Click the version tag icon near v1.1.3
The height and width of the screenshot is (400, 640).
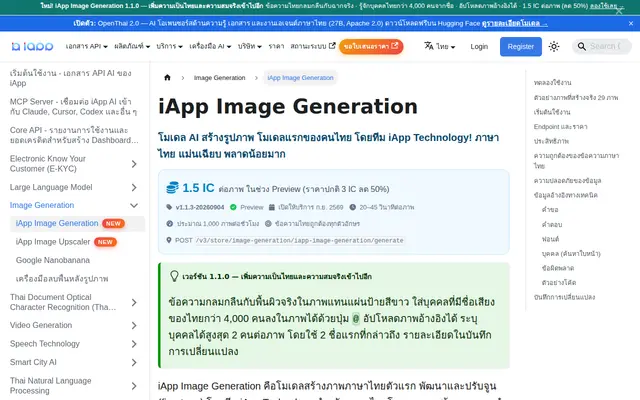pos(169,207)
